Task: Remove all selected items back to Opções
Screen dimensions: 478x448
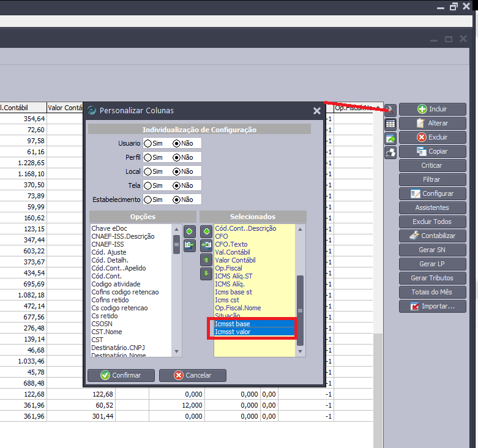Action: 206,245
